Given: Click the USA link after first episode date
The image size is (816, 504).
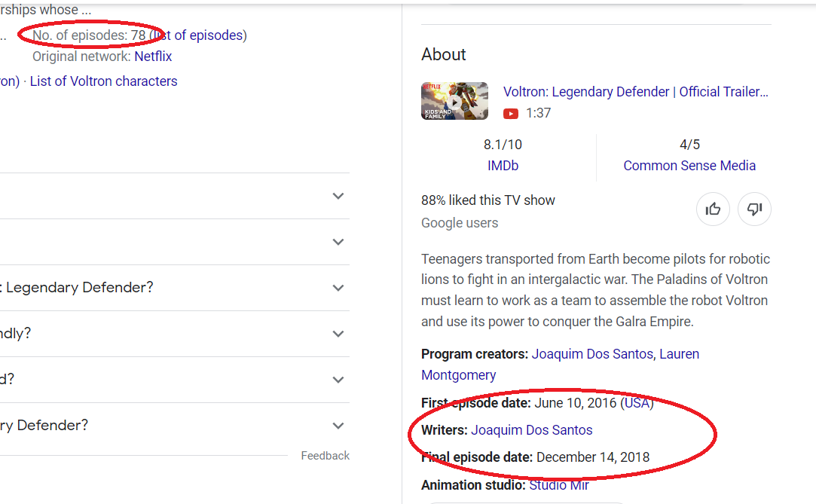Looking at the screenshot, I should click(x=637, y=402).
